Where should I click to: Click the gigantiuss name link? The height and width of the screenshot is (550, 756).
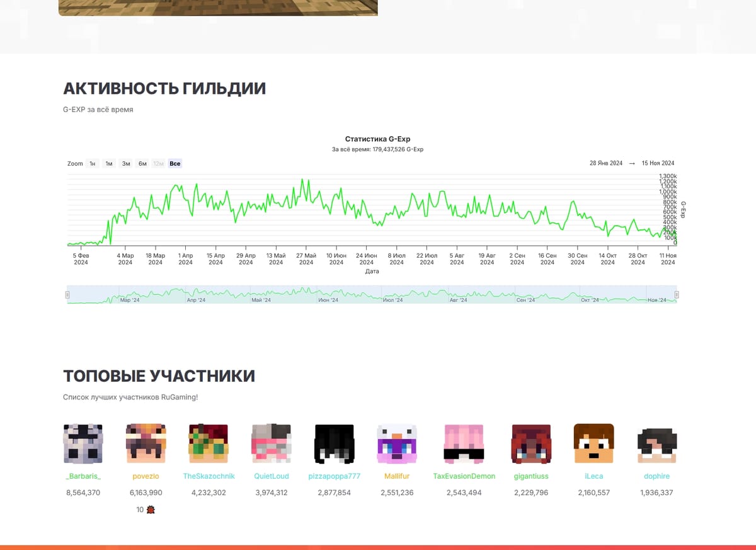pos(531,476)
